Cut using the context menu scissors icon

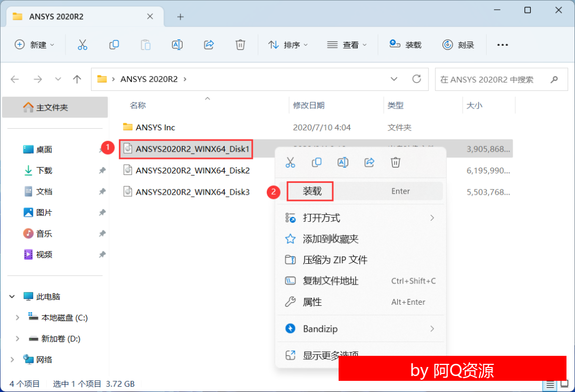pyautogui.click(x=290, y=162)
